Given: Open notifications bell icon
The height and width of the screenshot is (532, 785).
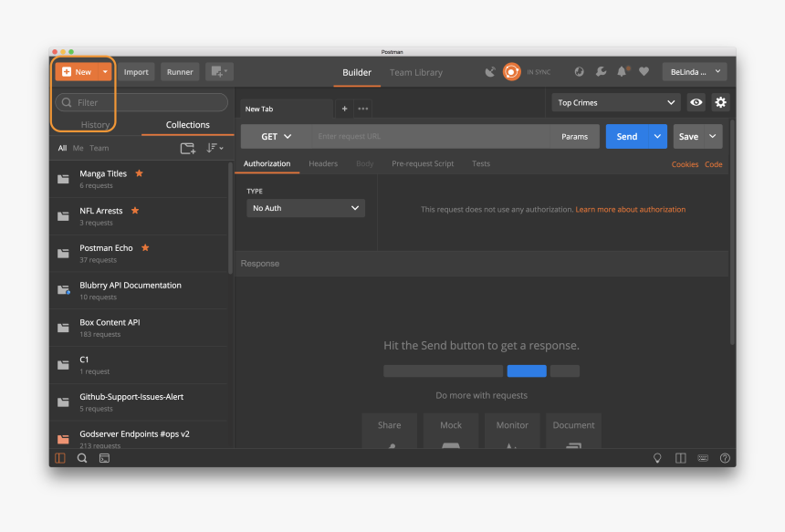Looking at the screenshot, I should click(623, 72).
